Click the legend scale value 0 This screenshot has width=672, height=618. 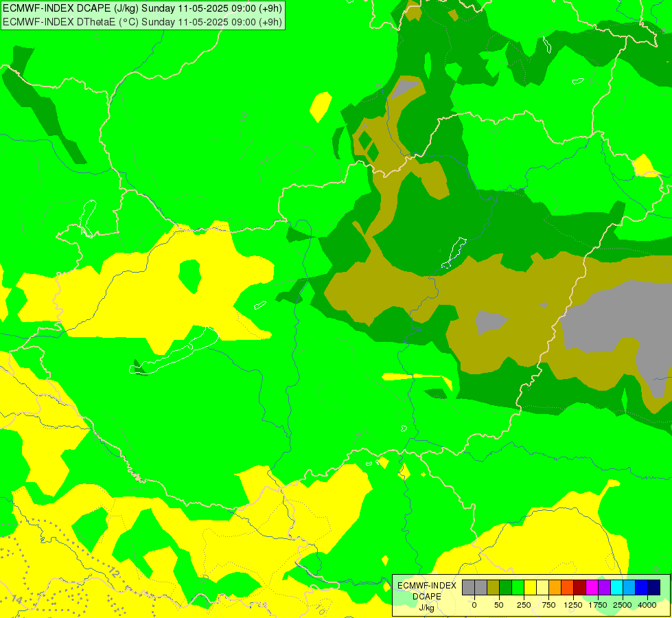[x=474, y=605]
